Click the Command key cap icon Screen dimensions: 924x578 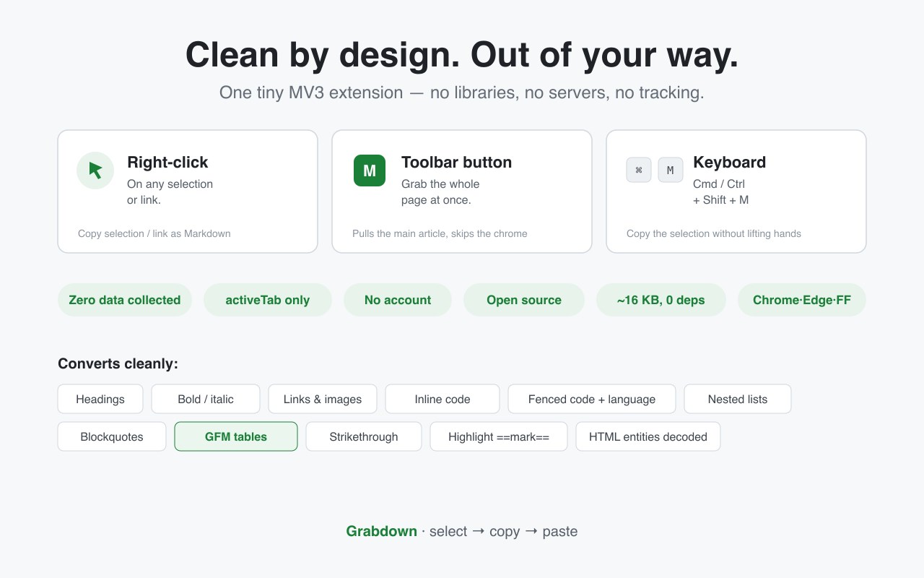tap(639, 171)
